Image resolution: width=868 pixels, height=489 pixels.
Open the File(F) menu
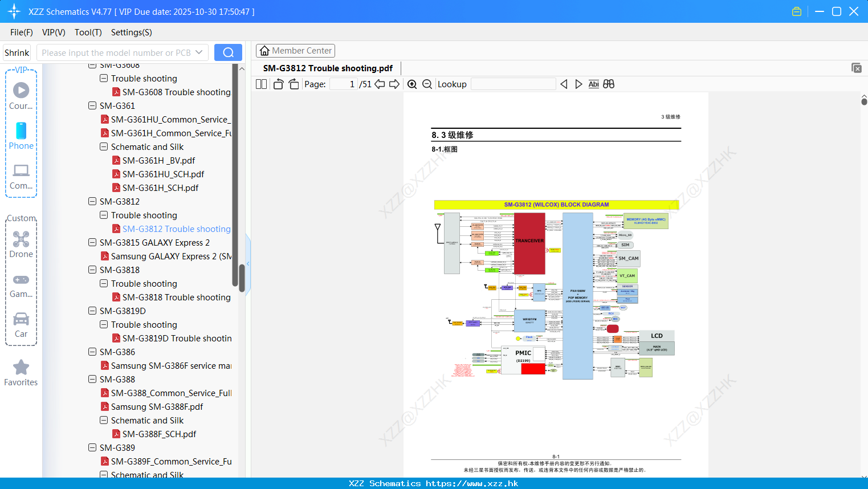(x=22, y=32)
